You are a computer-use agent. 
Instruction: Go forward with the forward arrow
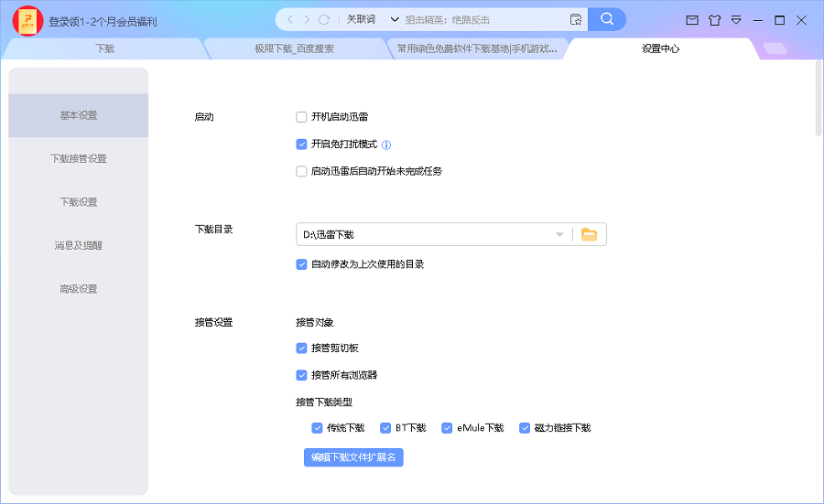pyautogui.click(x=307, y=20)
